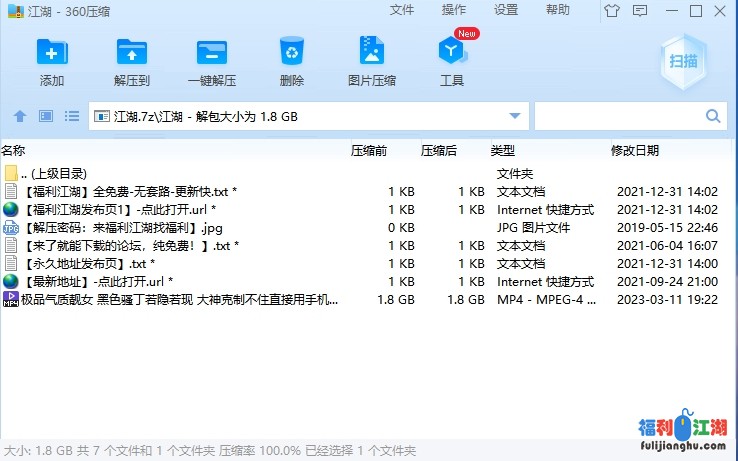Open the 工具 tools icon with New badge
This screenshot has height=461, width=738.
tap(452, 50)
